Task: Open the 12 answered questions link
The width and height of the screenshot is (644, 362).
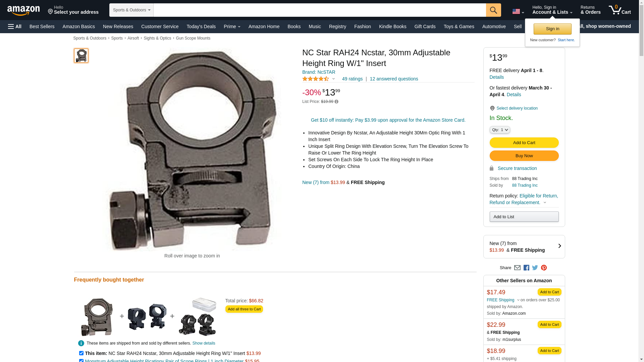Action: [394, 79]
